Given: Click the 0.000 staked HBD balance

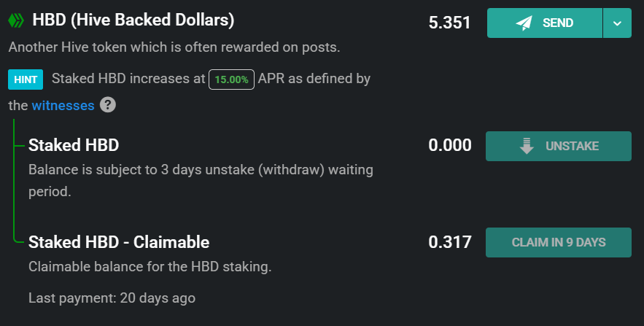Looking at the screenshot, I should [x=450, y=146].
